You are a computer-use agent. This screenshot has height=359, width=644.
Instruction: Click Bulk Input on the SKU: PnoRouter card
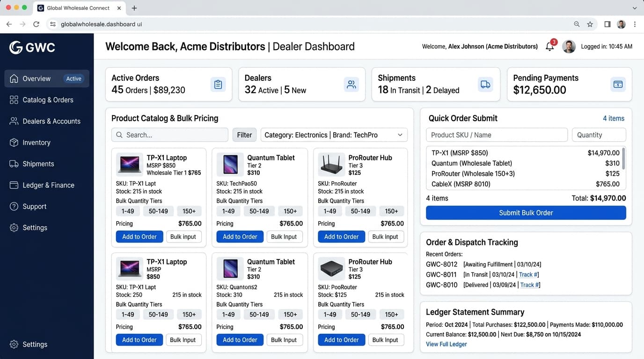click(x=385, y=237)
